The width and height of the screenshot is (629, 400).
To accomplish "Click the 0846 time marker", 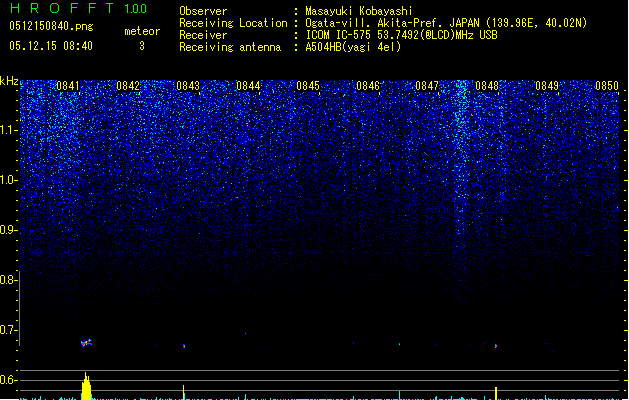I will click(x=368, y=86).
